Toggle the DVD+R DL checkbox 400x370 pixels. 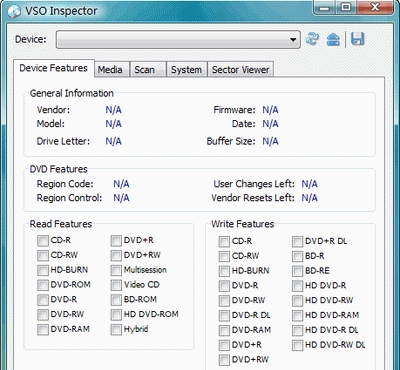[297, 242]
